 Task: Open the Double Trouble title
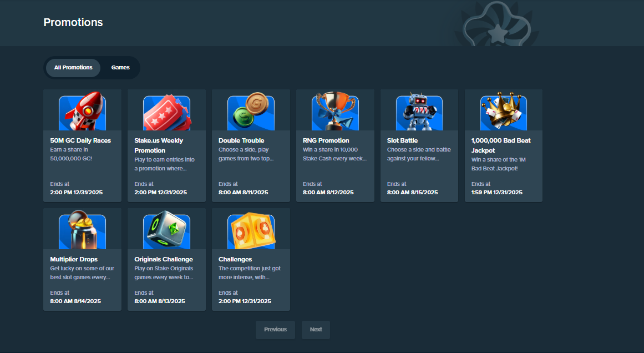click(241, 140)
